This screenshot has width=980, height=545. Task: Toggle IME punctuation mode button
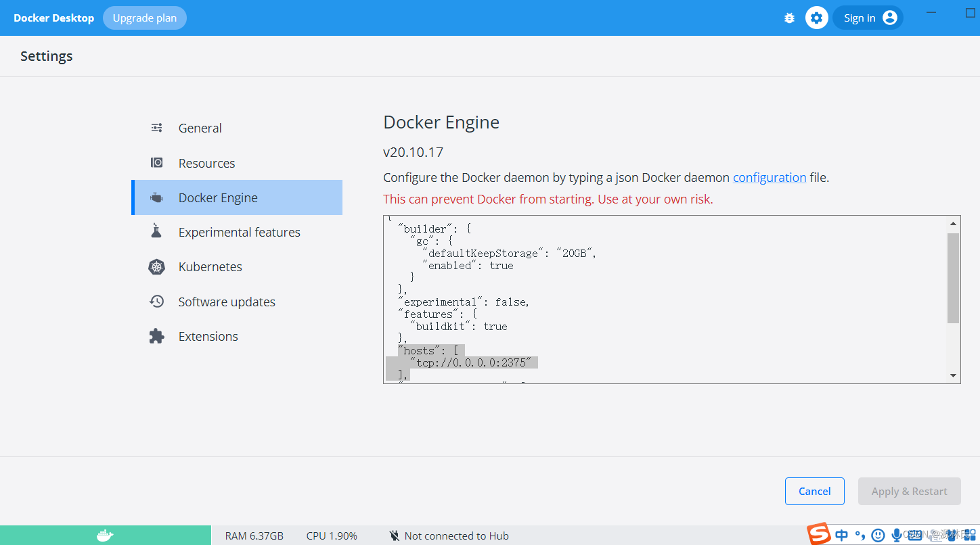coord(860,535)
